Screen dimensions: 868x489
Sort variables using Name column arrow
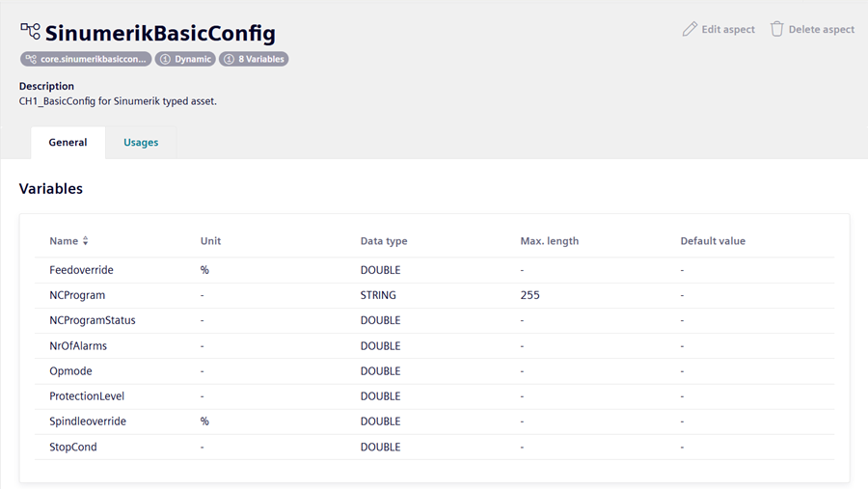pos(85,241)
